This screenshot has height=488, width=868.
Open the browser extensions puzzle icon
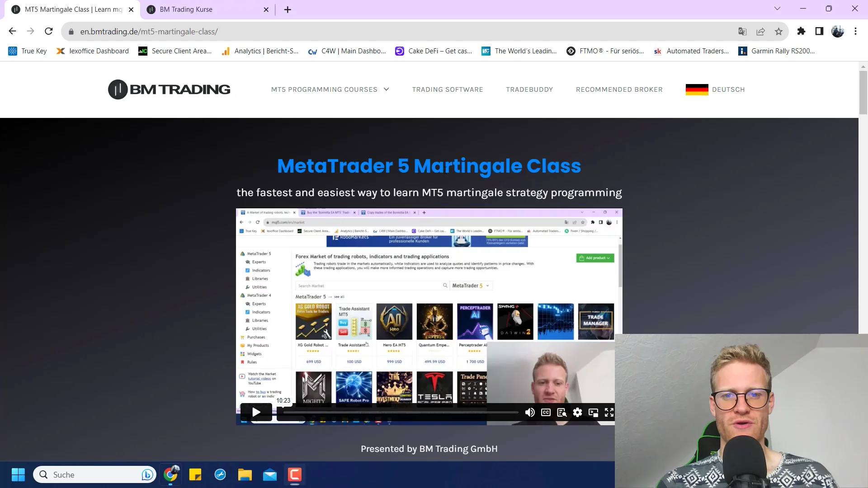802,31
